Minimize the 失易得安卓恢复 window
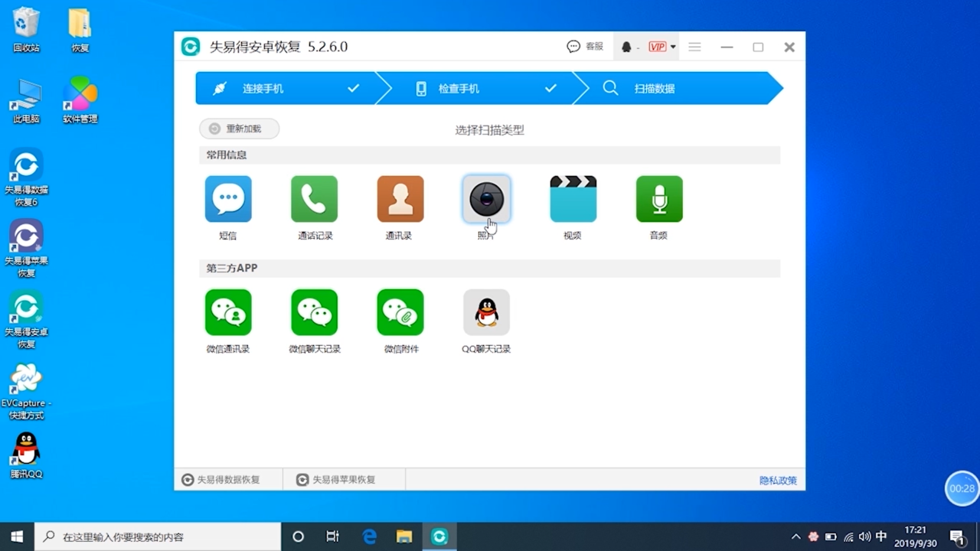The width and height of the screenshot is (980, 551). click(x=727, y=47)
